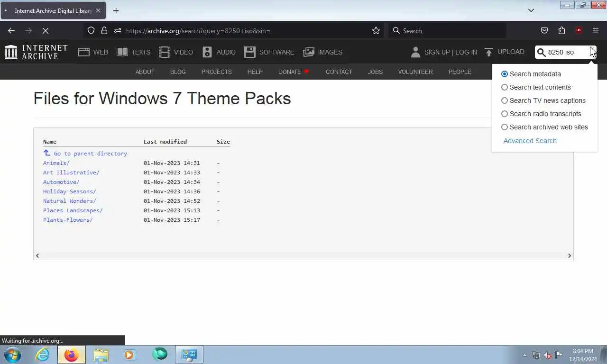Click the magnifier icon in archive search box
The image size is (607, 364).
(541, 52)
